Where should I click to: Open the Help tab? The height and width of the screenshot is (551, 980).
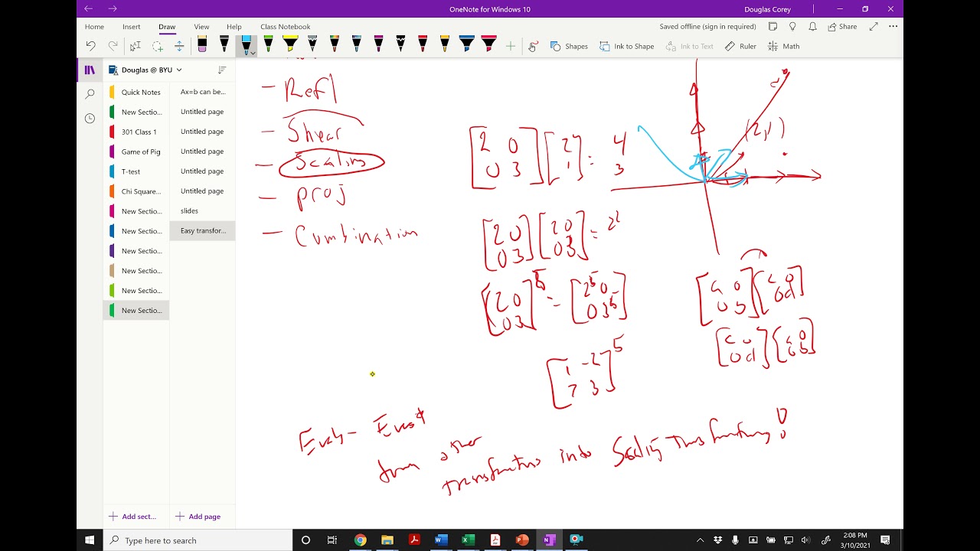click(x=234, y=27)
